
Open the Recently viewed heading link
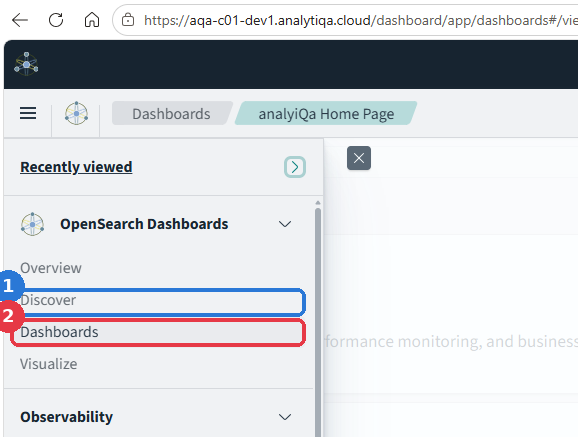tap(76, 167)
